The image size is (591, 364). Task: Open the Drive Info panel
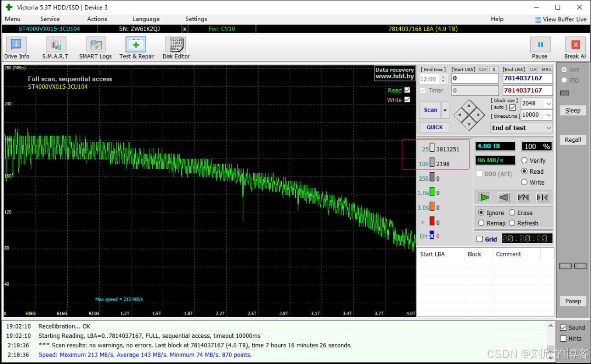coord(17,48)
